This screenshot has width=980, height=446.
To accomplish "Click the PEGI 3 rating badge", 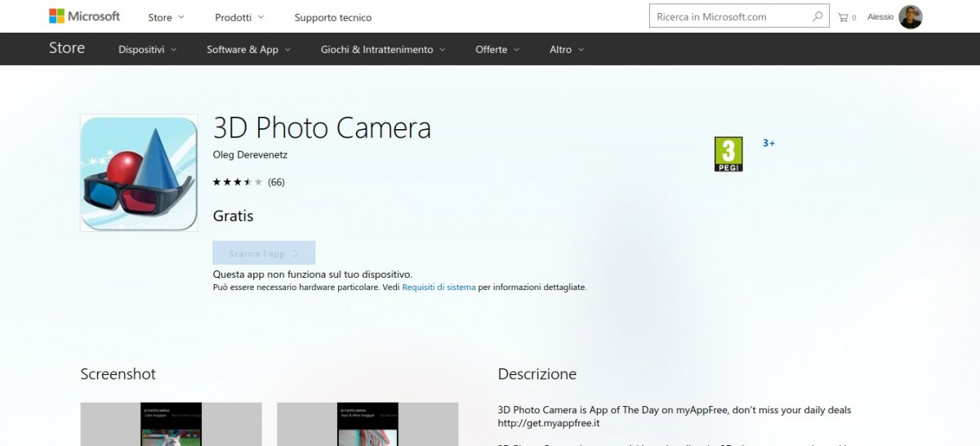I will point(728,154).
